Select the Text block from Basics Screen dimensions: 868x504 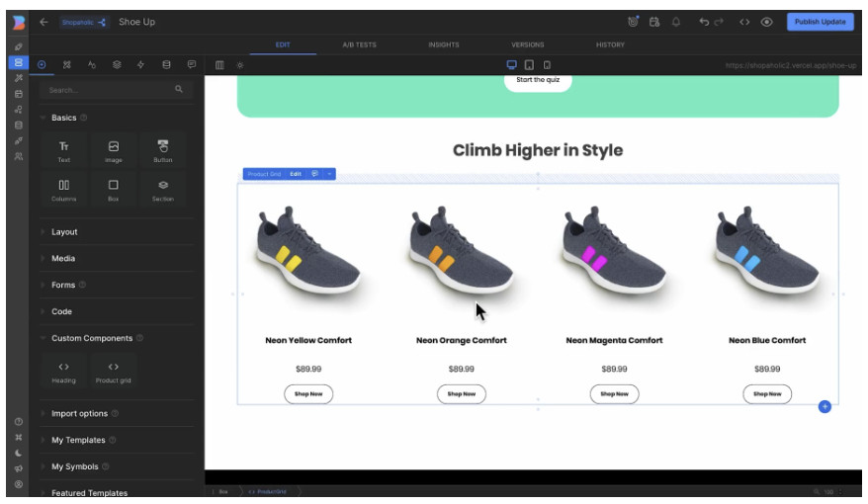pyautogui.click(x=64, y=151)
